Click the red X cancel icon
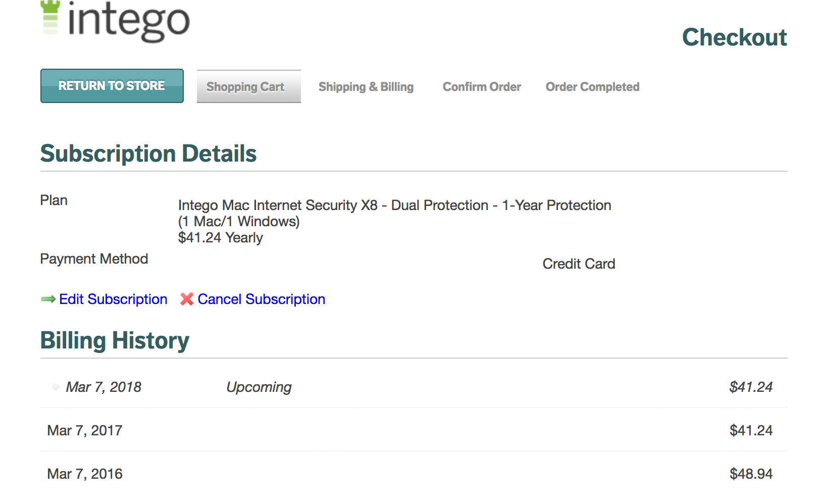Image resolution: width=822 pixels, height=504 pixels. tap(187, 299)
